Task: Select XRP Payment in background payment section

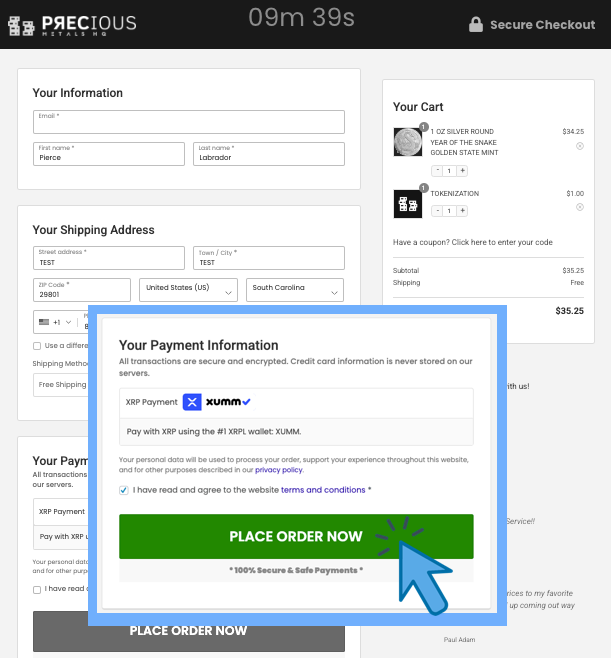Action: (x=62, y=512)
